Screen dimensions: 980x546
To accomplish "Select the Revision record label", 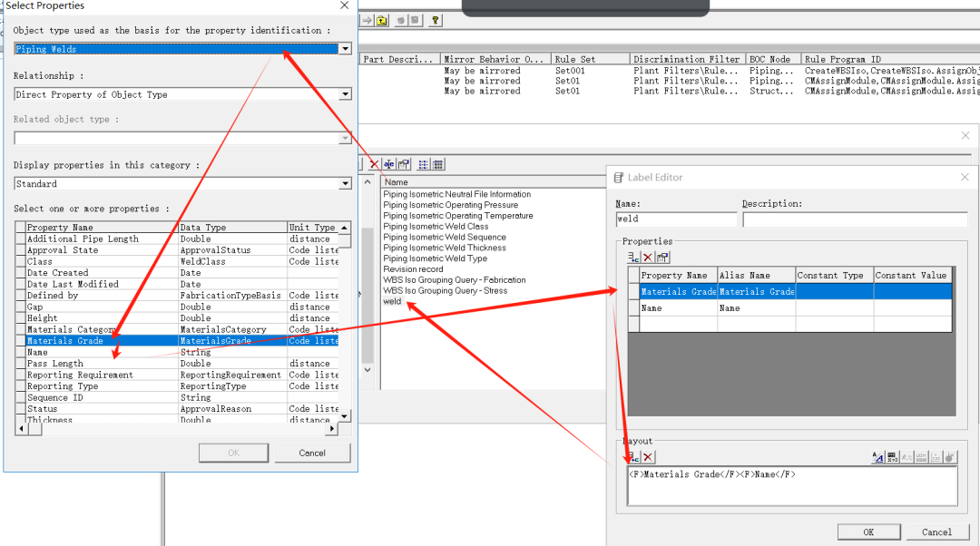I will tap(413, 269).
